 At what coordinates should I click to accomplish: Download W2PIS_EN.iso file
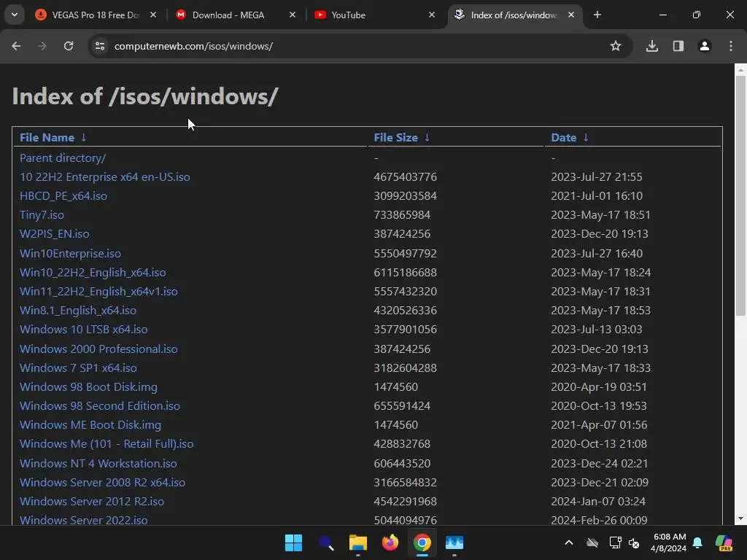click(54, 234)
